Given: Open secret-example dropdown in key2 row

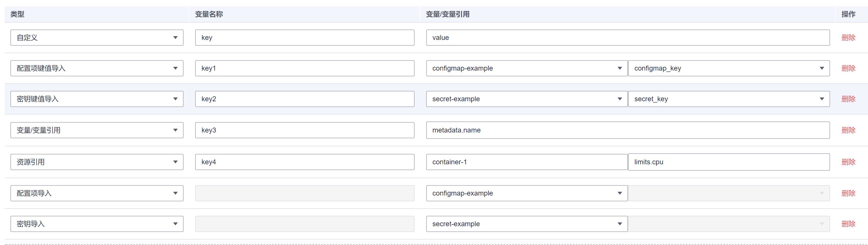Looking at the screenshot, I should 526,99.
